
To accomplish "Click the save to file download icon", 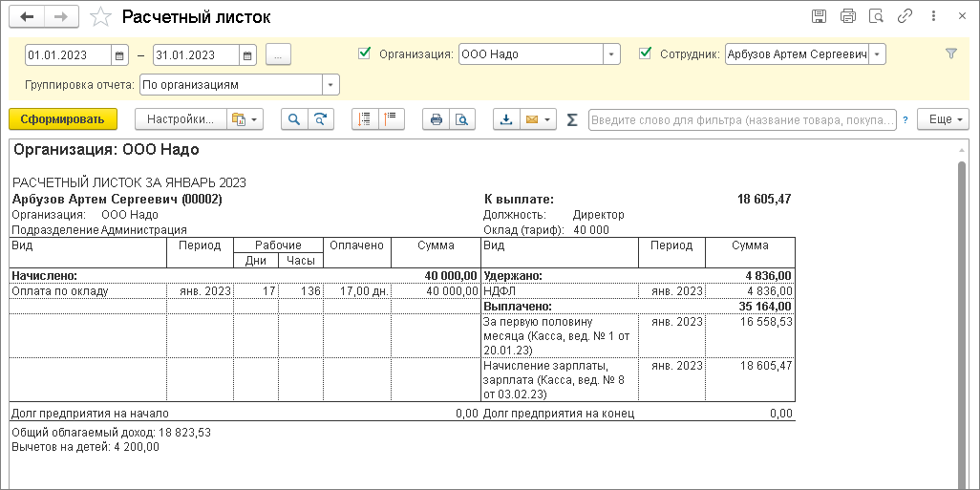I will click(506, 119).
